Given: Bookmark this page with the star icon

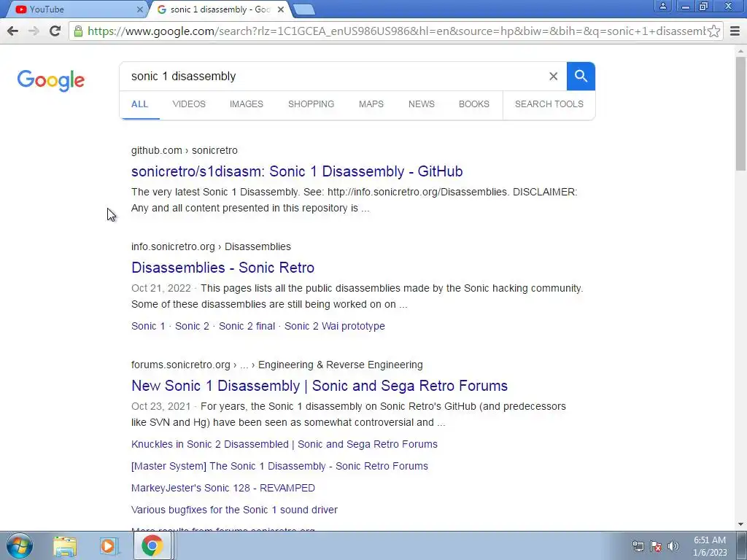Looking at the screenshot, I should 713,31.
